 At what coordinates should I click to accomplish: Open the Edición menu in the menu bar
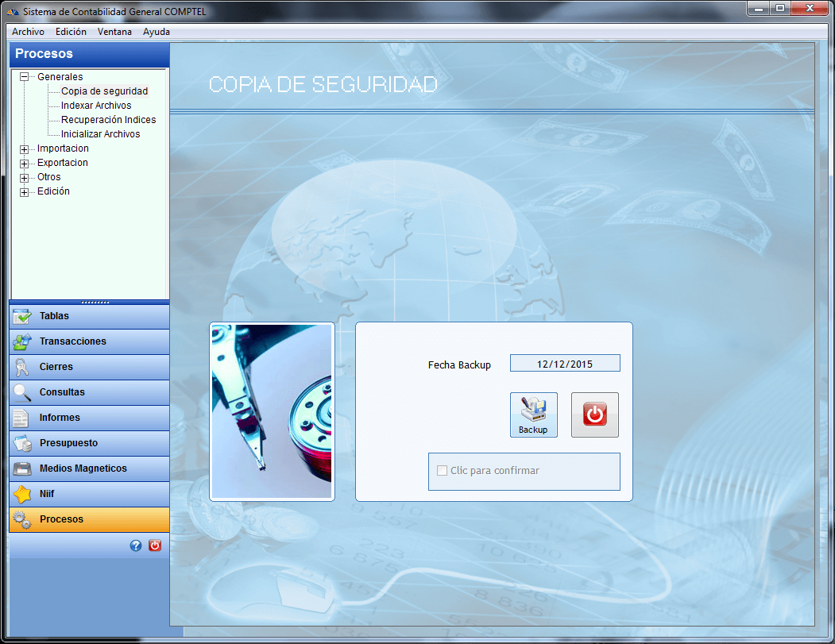point(71,32)
